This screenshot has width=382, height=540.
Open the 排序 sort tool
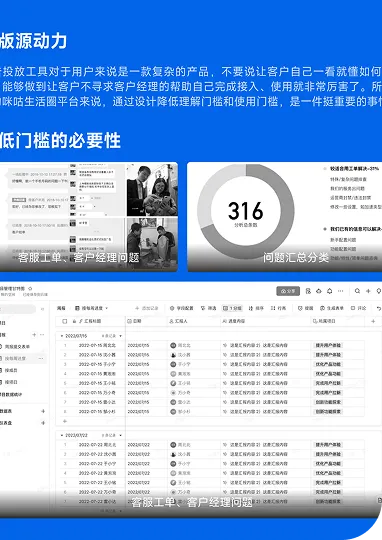tap(256, 308)
